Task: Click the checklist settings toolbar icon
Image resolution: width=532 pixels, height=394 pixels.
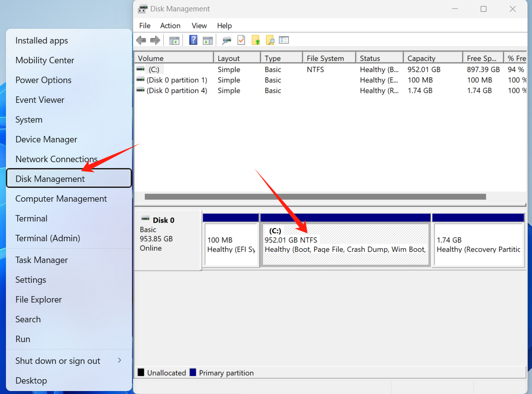Action: 284,40
